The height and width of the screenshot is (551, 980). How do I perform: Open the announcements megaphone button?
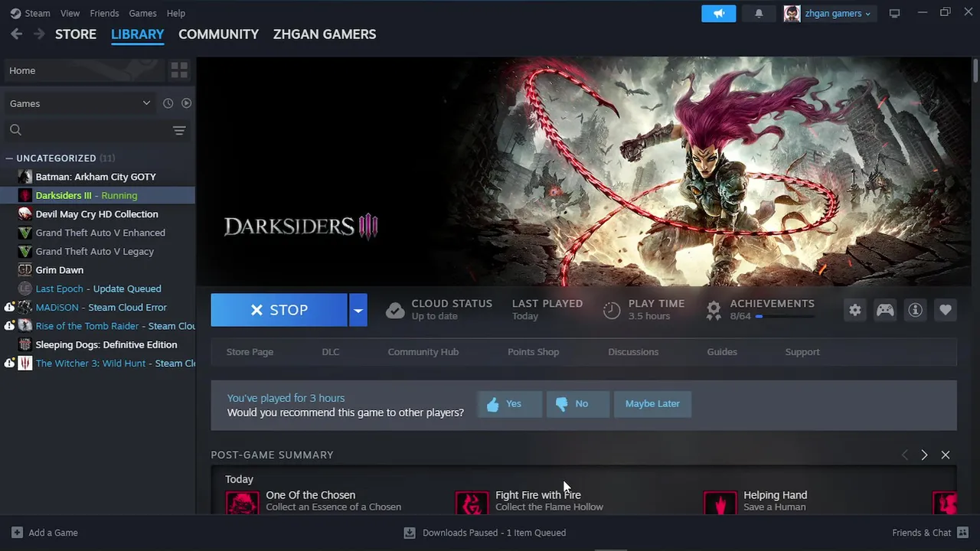click(x=718, y=13)
